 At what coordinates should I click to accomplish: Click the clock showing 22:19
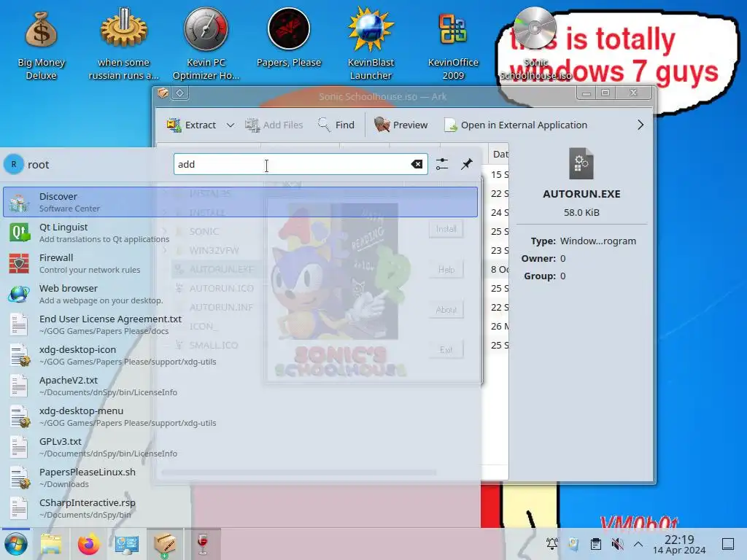[x=679, y=544]
